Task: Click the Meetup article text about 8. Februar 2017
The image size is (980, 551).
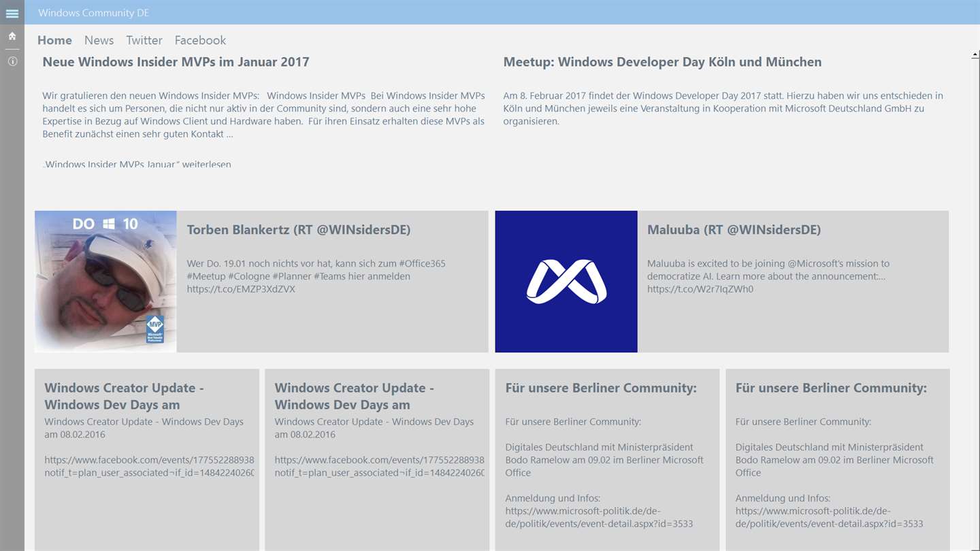Action: [723, 108]
